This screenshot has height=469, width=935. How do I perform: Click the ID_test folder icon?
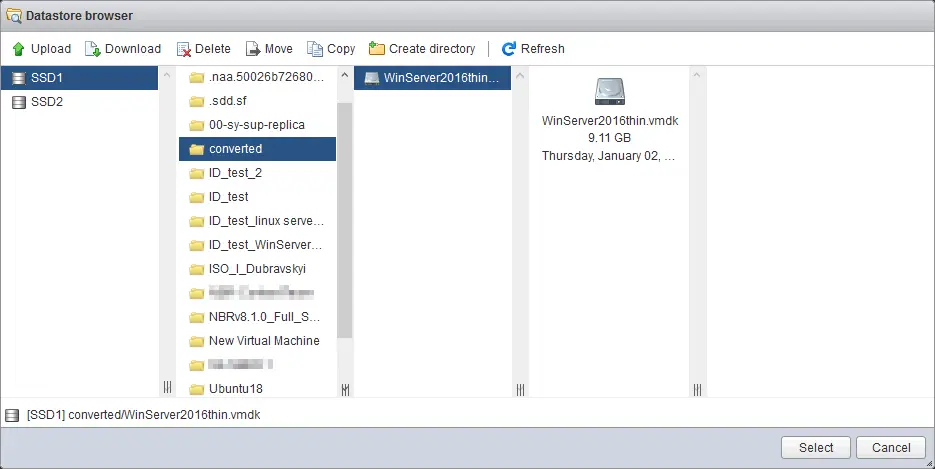pos(196,197)
